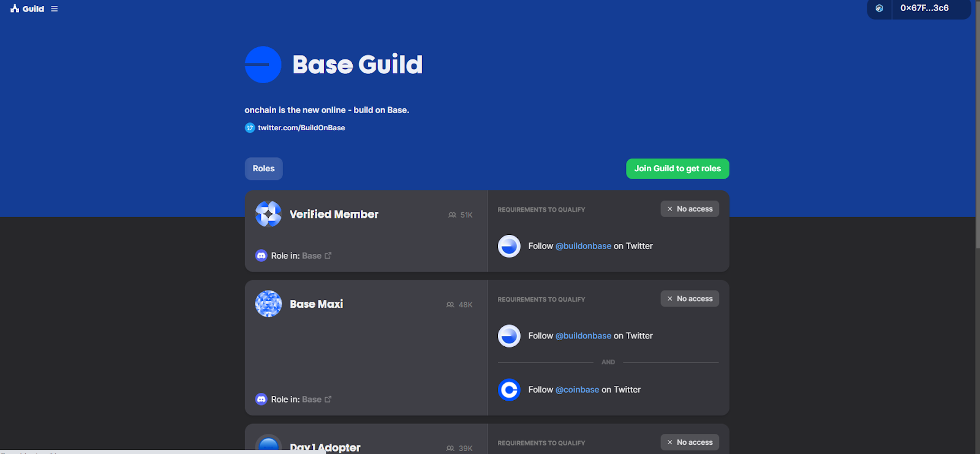
Task: Click the Verified Member 51K members count
Action: pyautogui.click(x=461, y=215)
